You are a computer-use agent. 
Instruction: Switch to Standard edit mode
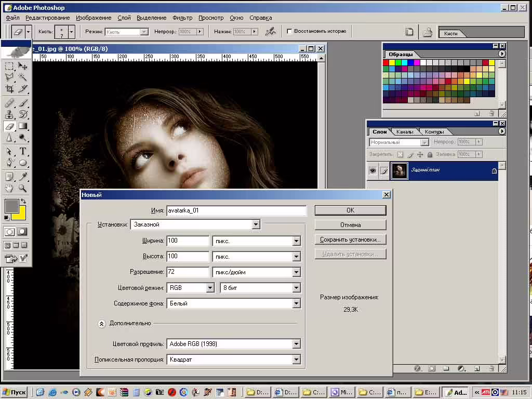coord(9,232)
